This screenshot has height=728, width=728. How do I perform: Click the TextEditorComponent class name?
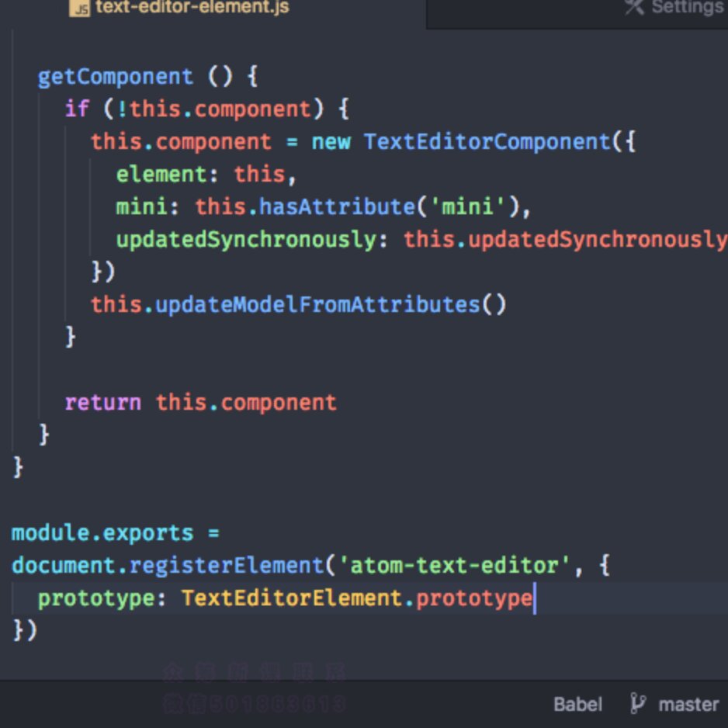[487, 142]
